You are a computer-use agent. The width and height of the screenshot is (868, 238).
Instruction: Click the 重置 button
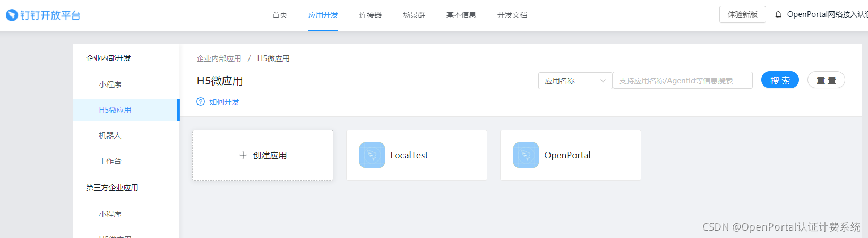(826, 80)
